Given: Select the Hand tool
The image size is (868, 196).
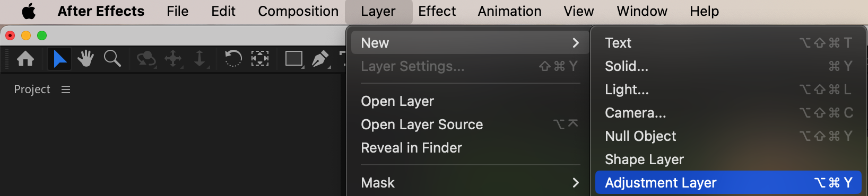Looking at the screenshot, I should coord(85,58).
